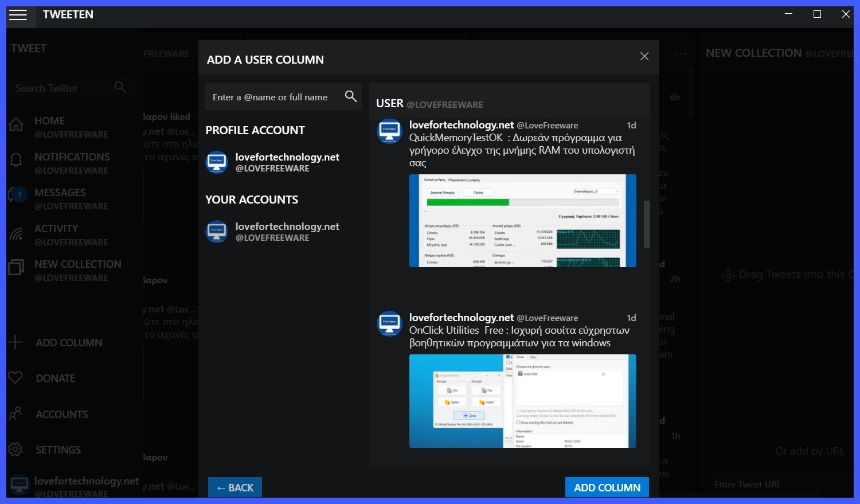Click the avatar under Your Accounts
Image resolution: width=860 pixels, height=504 pixels.
(217, 232)
